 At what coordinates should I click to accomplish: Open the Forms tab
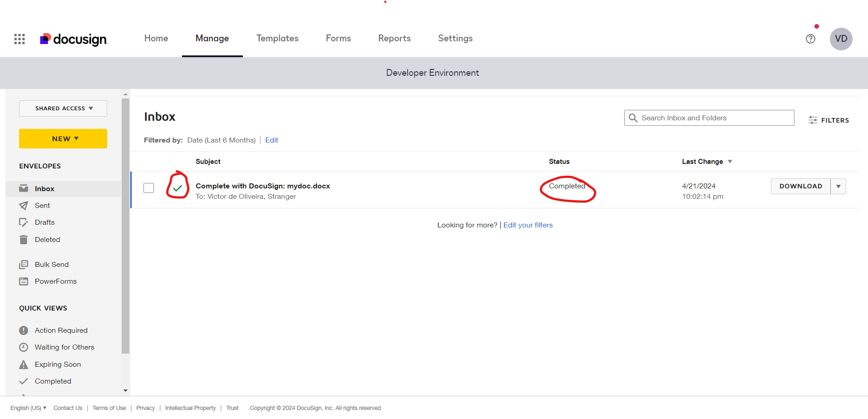click(338, 39)
